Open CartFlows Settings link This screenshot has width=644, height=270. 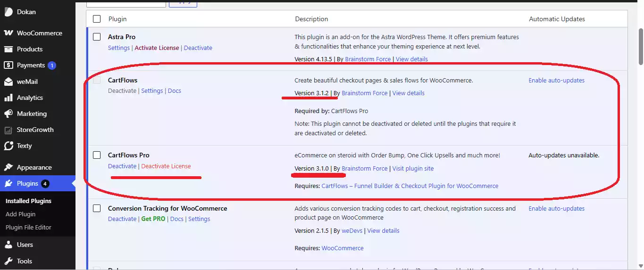pos(152,90)
